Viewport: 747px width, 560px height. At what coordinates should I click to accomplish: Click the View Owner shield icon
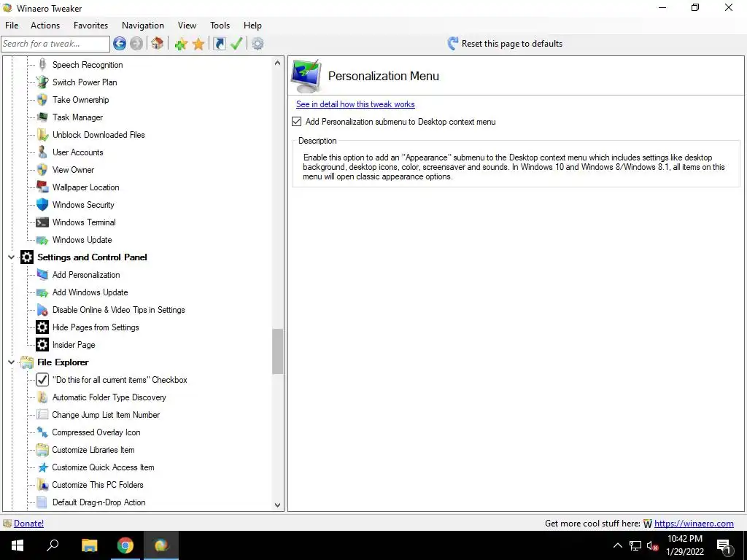click(42, 169)
